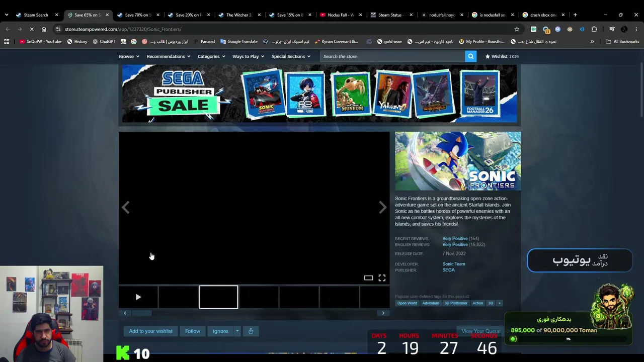Follow the Sonic Frontiers game
Screen dimensions: 644x362
[x=192, y=331]
